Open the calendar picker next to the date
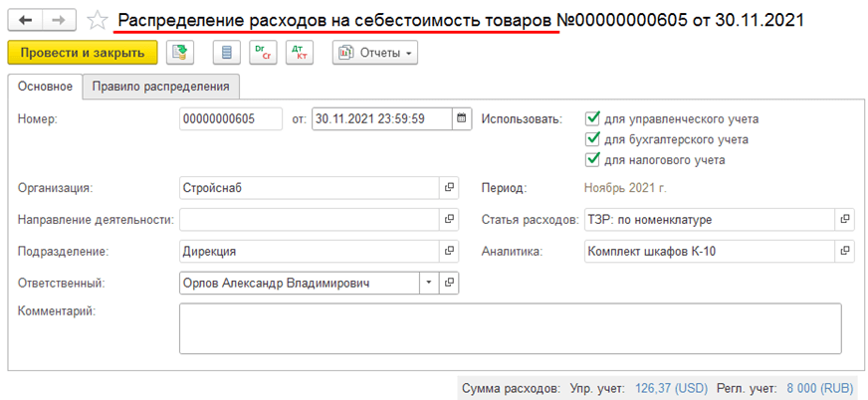The image size is (868, 400). pos(462,118)
